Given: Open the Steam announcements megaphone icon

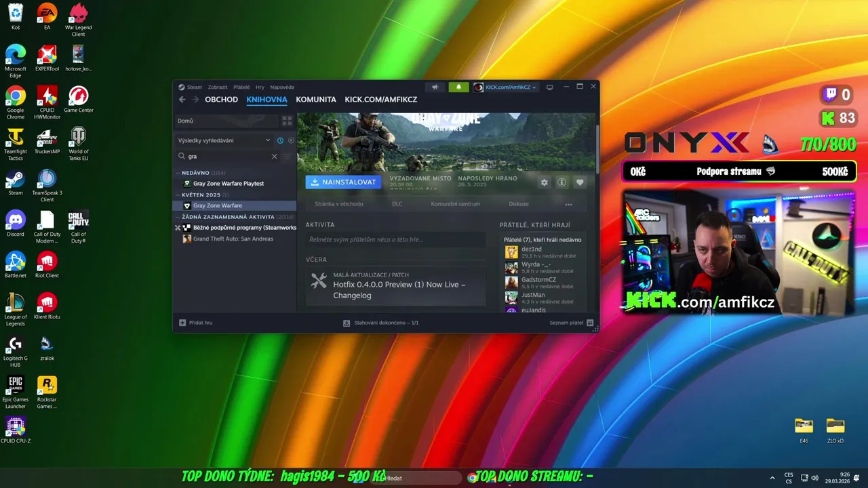Looking at the screenshot, I should [x=435, y=87].
